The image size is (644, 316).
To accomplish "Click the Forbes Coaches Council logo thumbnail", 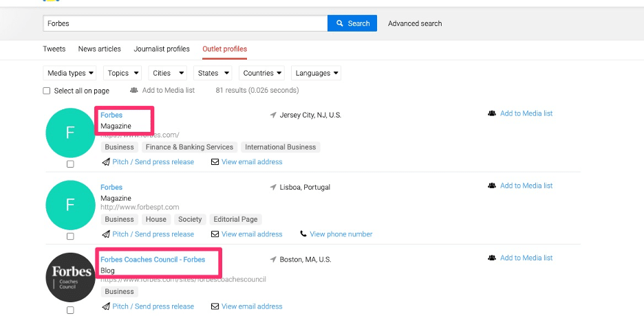I will (x=70, y=277).
